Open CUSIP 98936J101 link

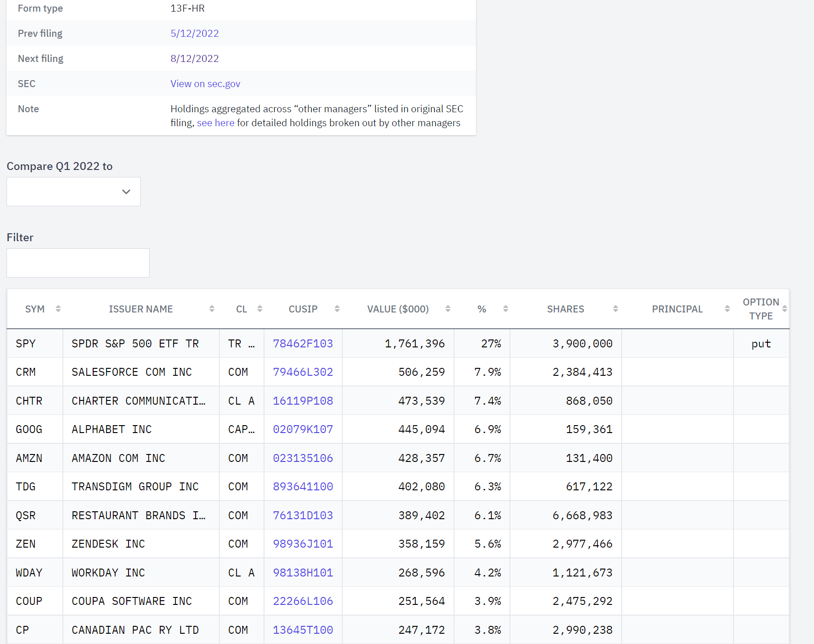(303, 544)
